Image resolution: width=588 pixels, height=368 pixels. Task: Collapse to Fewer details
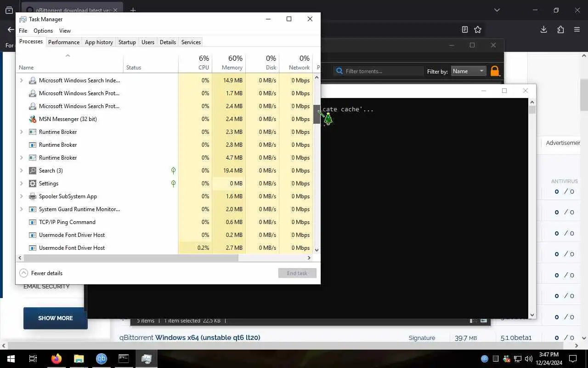click(41, 273)
